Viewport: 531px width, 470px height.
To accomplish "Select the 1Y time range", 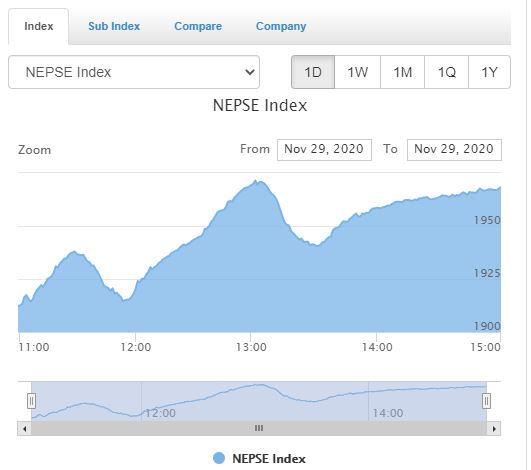I will pos(489,72).
